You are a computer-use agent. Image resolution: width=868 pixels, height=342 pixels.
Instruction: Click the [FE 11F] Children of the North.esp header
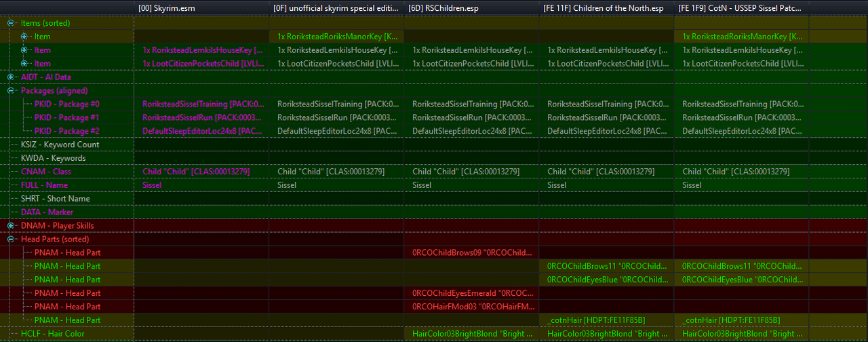(x=607, y=8)
